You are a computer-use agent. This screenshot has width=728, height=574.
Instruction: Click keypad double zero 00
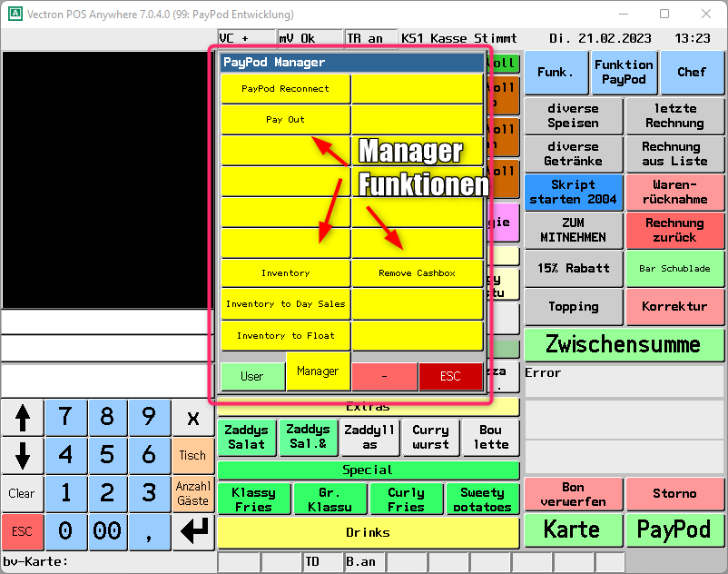click(x=107, y=531)
